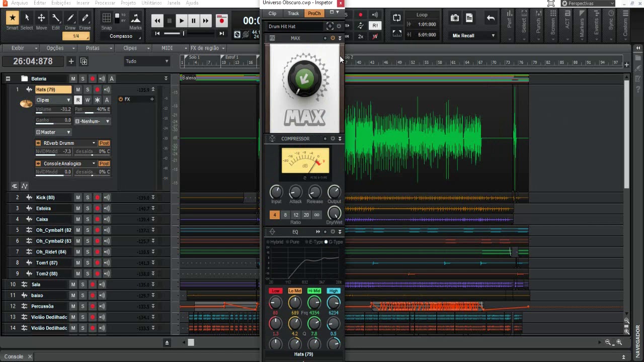Switch to the Track inspector tab
This screenshot has width=644, height=362.
coord(293,14)
